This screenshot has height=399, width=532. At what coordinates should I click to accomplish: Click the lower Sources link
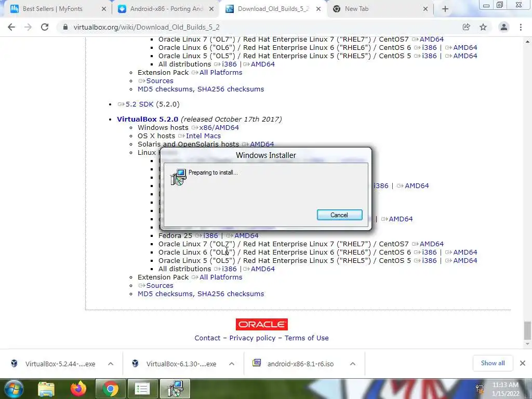tap(159, 285)
